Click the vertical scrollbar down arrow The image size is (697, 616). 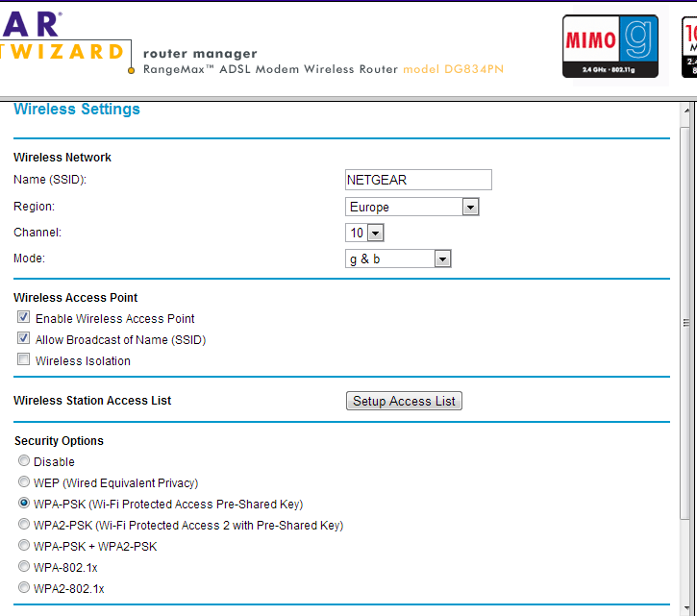tap(686, 607)
